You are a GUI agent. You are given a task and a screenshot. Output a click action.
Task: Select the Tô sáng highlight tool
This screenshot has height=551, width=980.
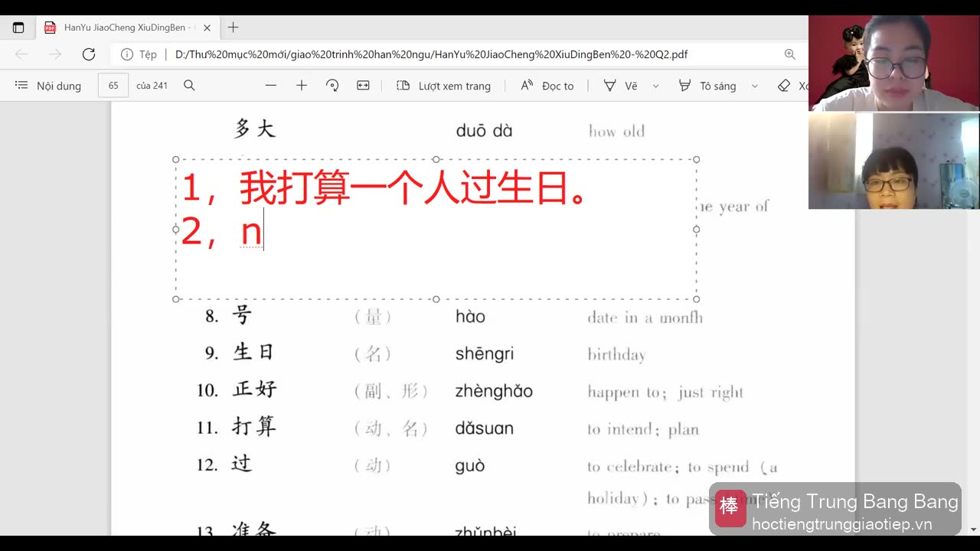[707, 86]
